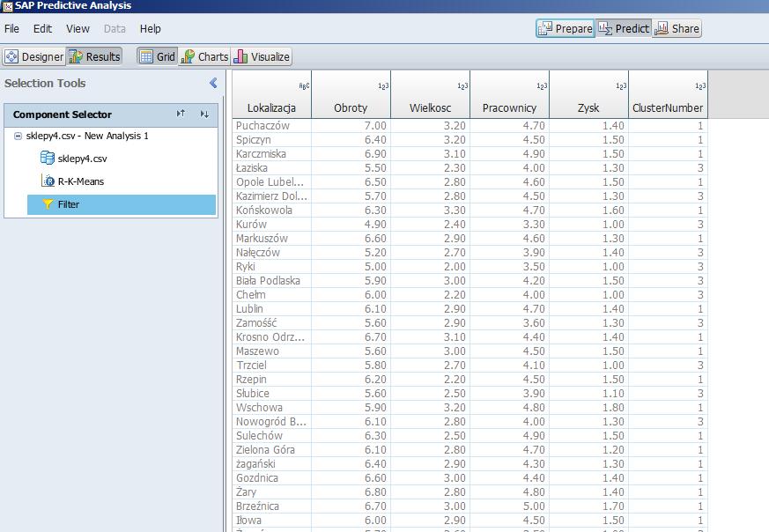Select the Łaziska cell
The width and height of the screenshot is (769, 532).
271,167
